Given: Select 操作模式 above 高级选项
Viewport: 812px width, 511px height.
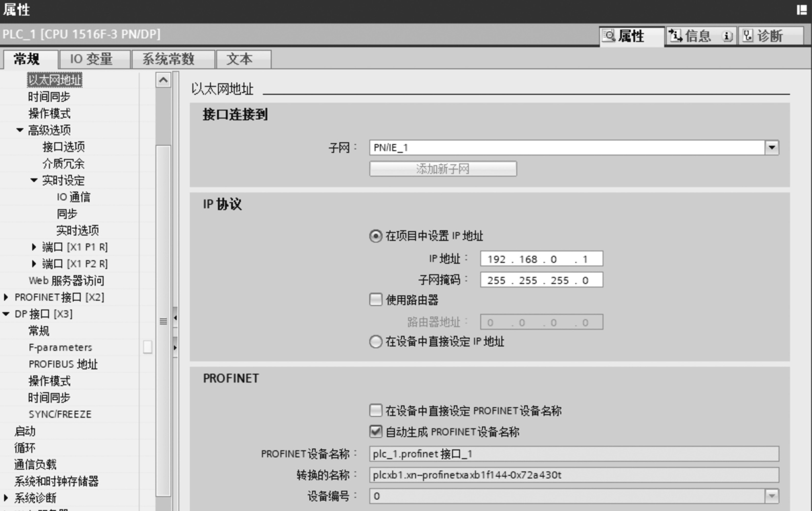Looking at the screenshot, I should point(49,113).
